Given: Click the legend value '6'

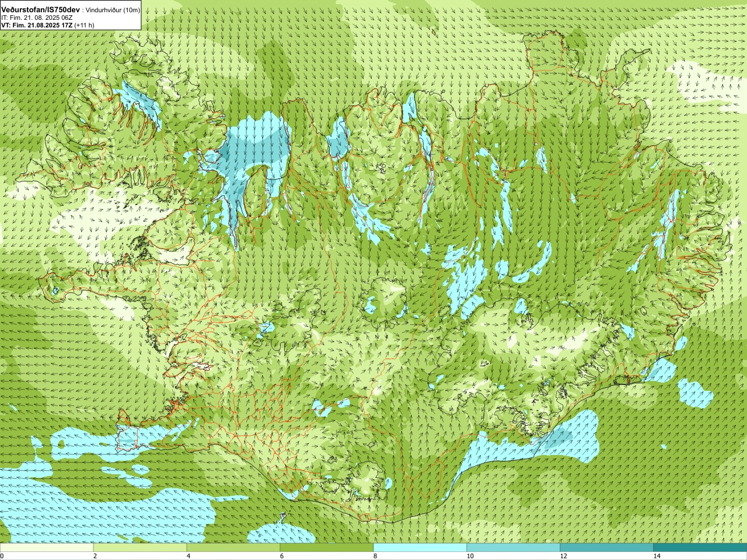Looking at the screenshot, I should (282, 556).
